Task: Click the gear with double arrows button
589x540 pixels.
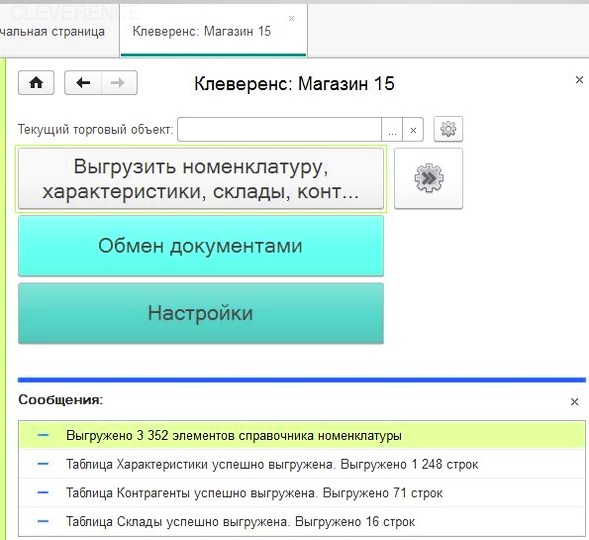Action: [429, 178]
